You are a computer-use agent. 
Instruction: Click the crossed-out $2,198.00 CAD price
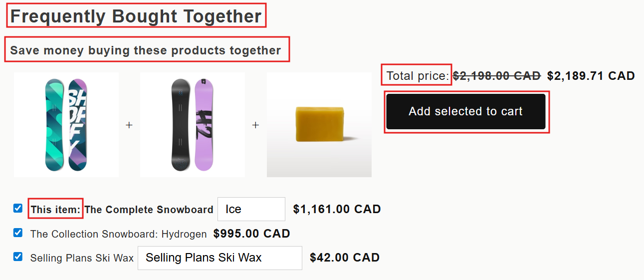(x=496, y=76)
